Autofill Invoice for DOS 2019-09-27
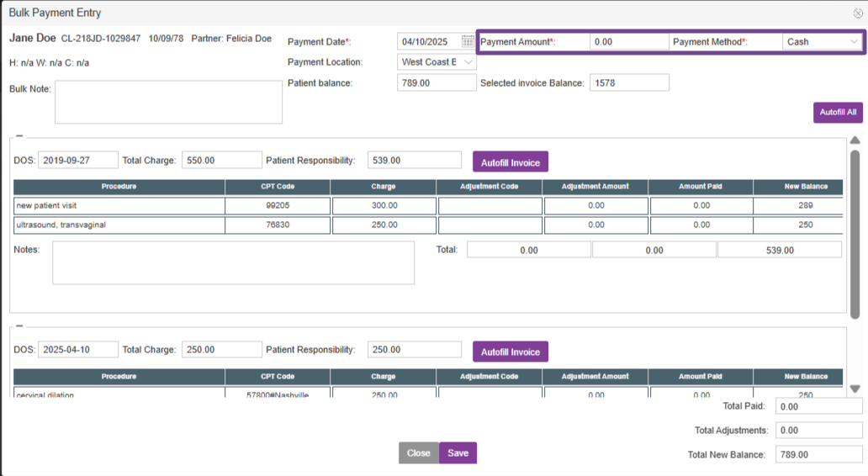Screen dimensions: 868x476 point(510,162)
